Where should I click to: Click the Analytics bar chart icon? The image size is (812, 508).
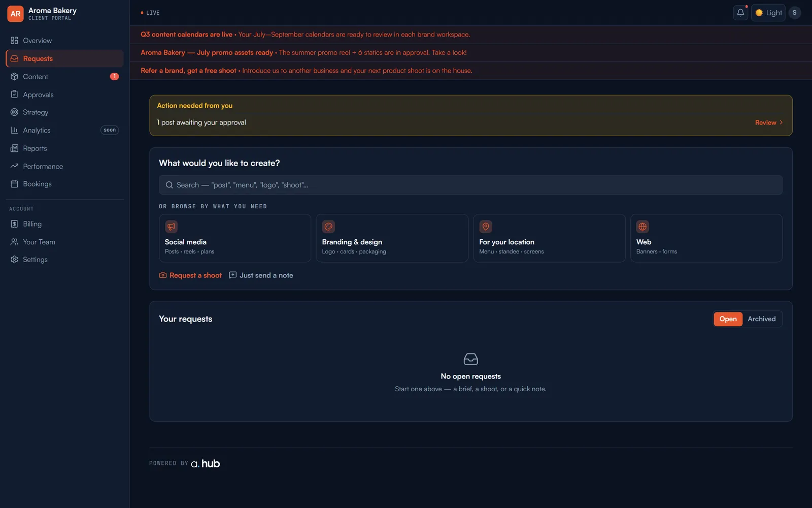point(14,130)
